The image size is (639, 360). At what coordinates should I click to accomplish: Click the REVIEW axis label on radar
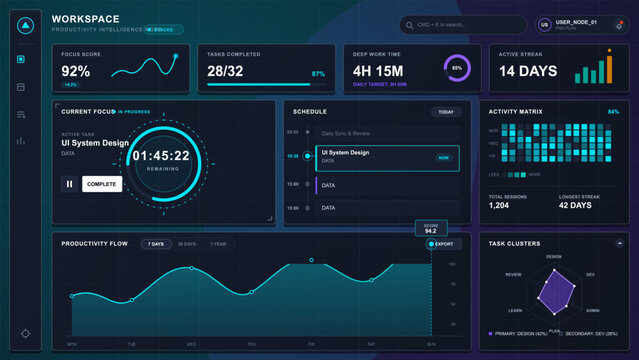tap(513, 275)
